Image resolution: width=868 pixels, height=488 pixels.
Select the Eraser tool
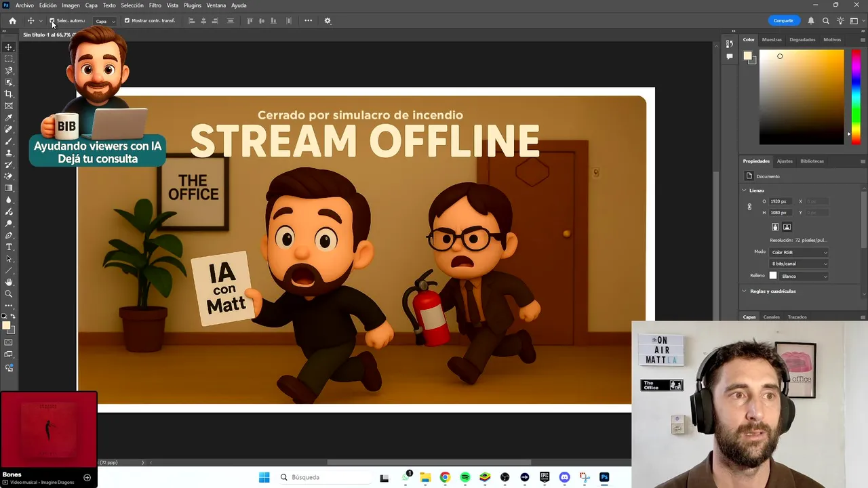(9, 176)
